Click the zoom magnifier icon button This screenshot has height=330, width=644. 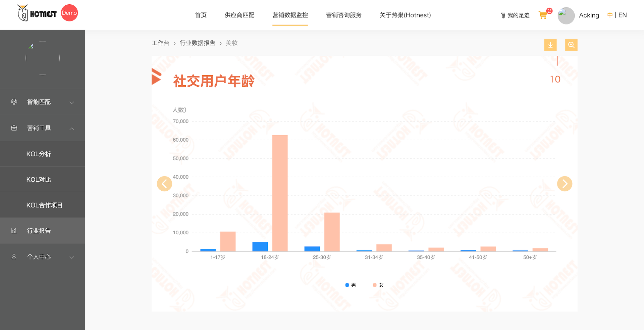click(x=571, y=45)
